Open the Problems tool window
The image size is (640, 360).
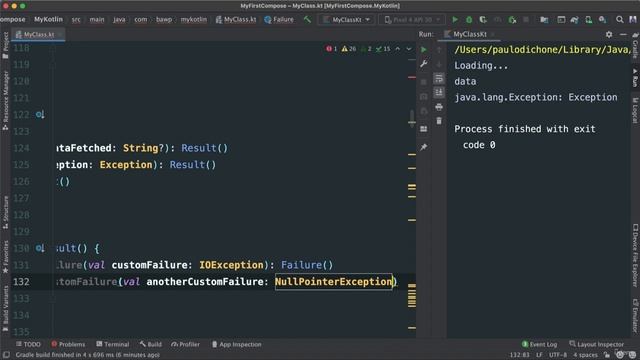tap(68, 344)
